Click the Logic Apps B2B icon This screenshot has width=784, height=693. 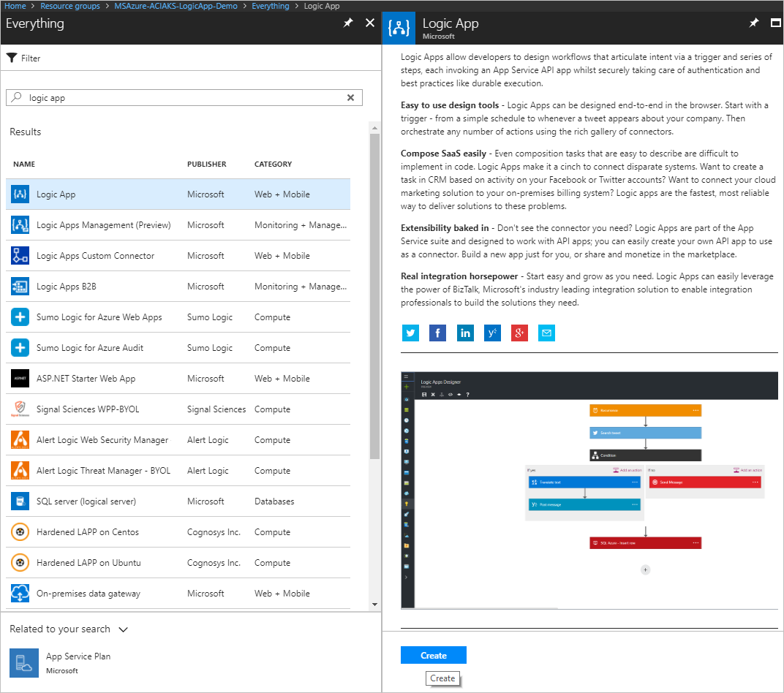[x=20, y=287]
